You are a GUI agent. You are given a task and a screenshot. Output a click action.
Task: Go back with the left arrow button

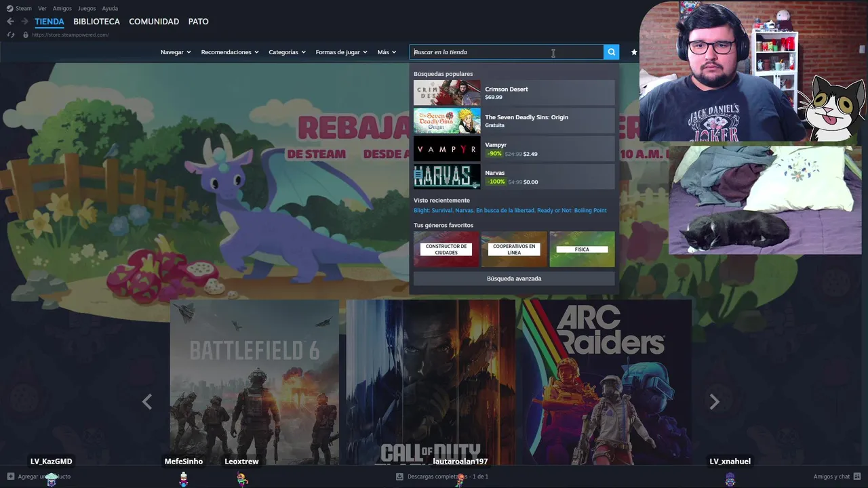[10, 22]
